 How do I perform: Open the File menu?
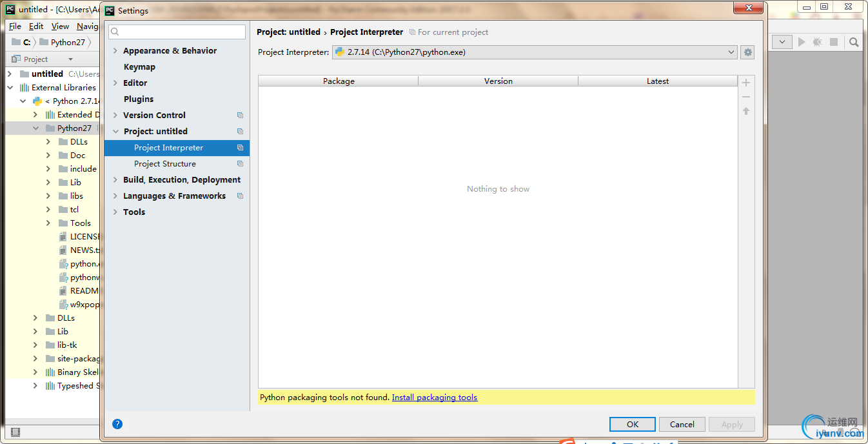pos(15,26)
